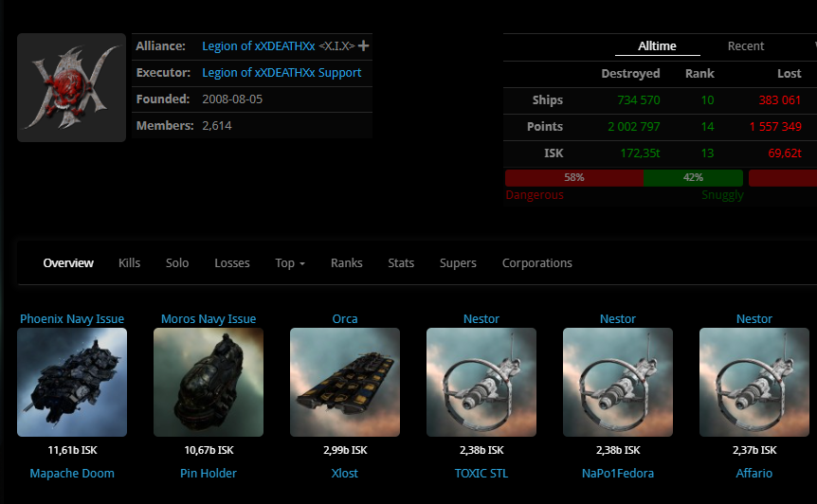Screen dimensions: 817x504
Task: Open Legion of xXDEATHXx Support executor link
Action: click(x=281, y=72)
